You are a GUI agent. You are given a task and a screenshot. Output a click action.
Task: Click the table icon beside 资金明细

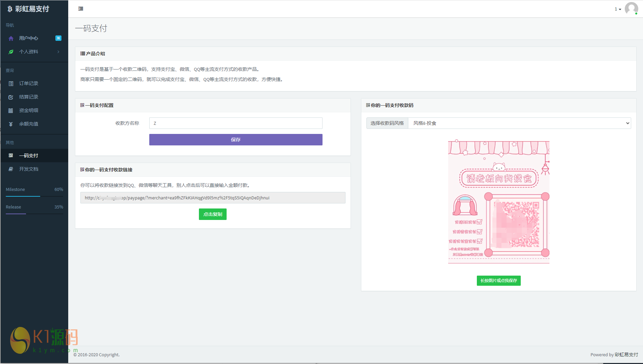pos(11,110)
